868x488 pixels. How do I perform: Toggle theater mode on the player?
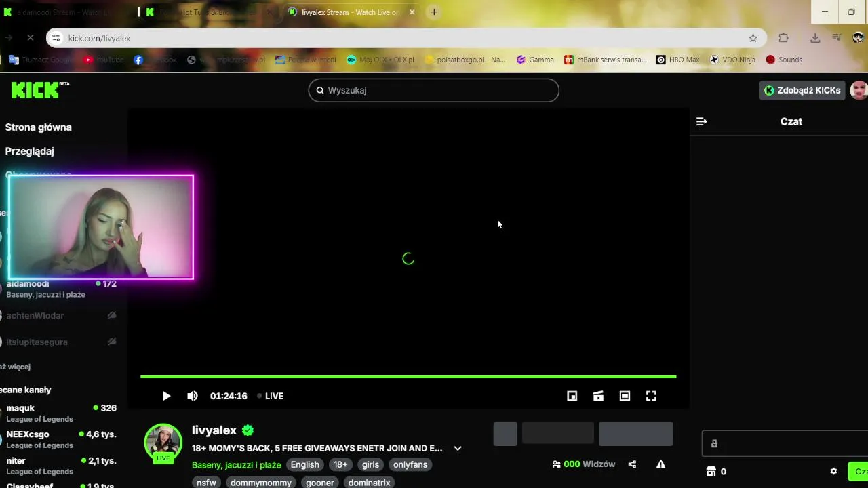pos(625,396)
